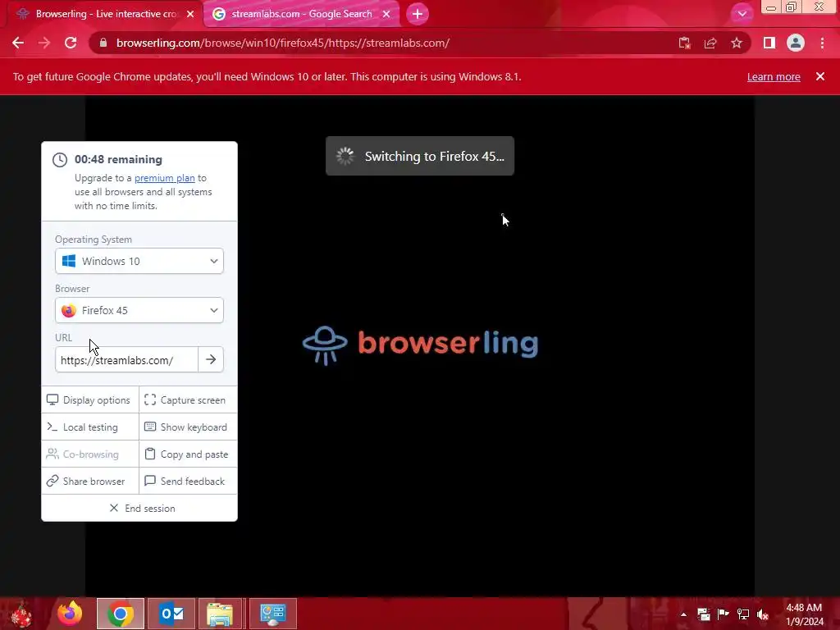Viewport: 840px width, 630px height.
Task: Open Chrome profile avatar
Action: click(796, 43)
